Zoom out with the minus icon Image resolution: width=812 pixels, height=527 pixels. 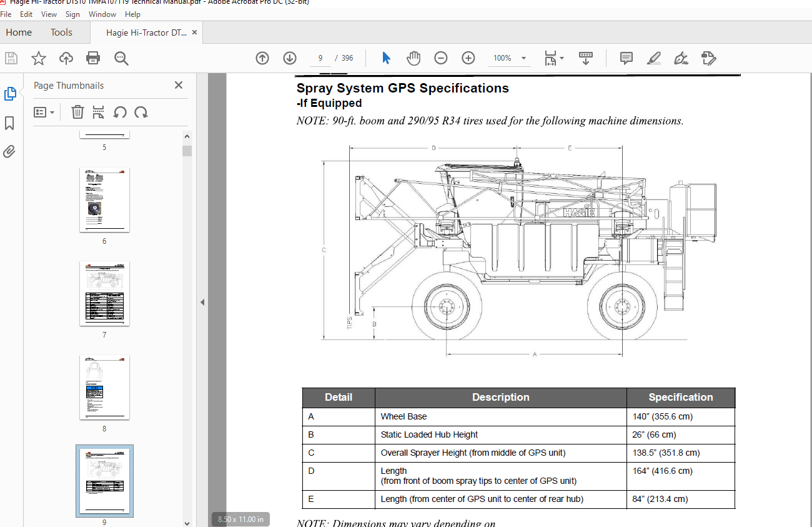[441, 58]
